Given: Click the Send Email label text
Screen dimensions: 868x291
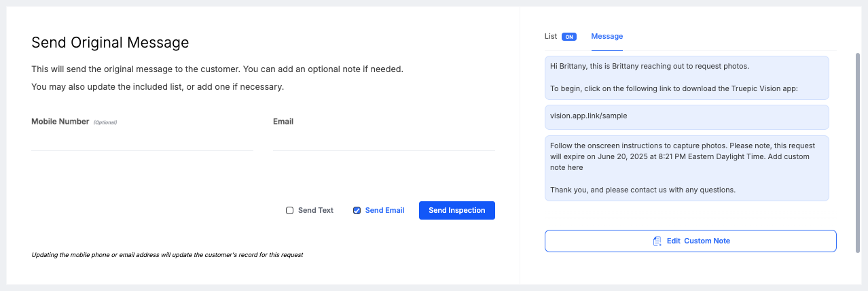Looking at the screenshot, I should point(384,211).
